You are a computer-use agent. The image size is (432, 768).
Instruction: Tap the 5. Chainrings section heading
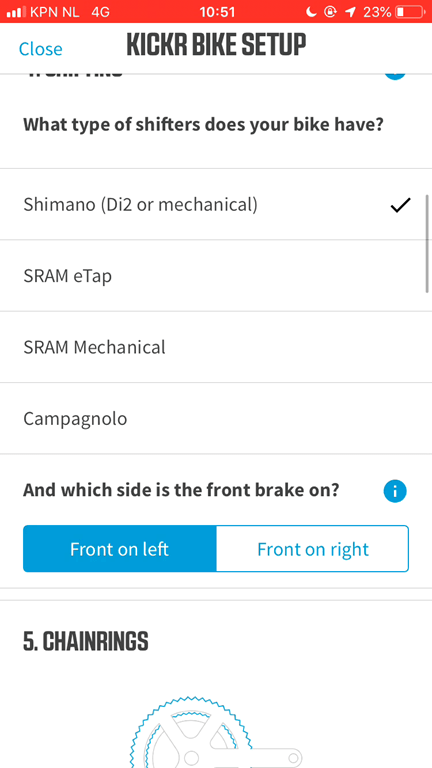86,641
